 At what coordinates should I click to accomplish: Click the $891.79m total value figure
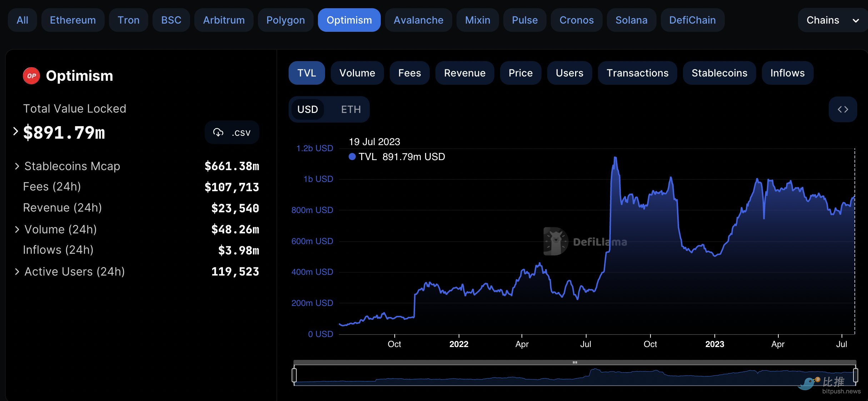(64, 133)
